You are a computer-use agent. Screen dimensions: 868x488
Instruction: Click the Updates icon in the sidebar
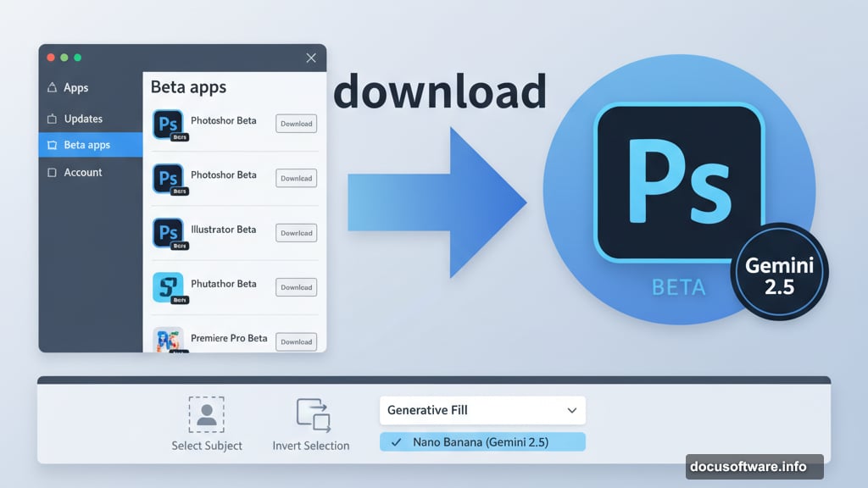pyautogui.click(x=53, y=118)
